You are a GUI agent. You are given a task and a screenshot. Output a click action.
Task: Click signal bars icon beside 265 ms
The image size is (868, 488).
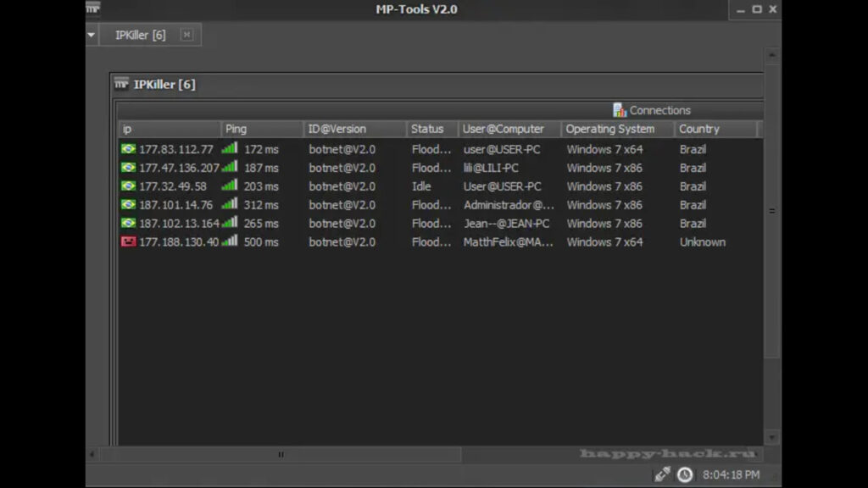230,223
